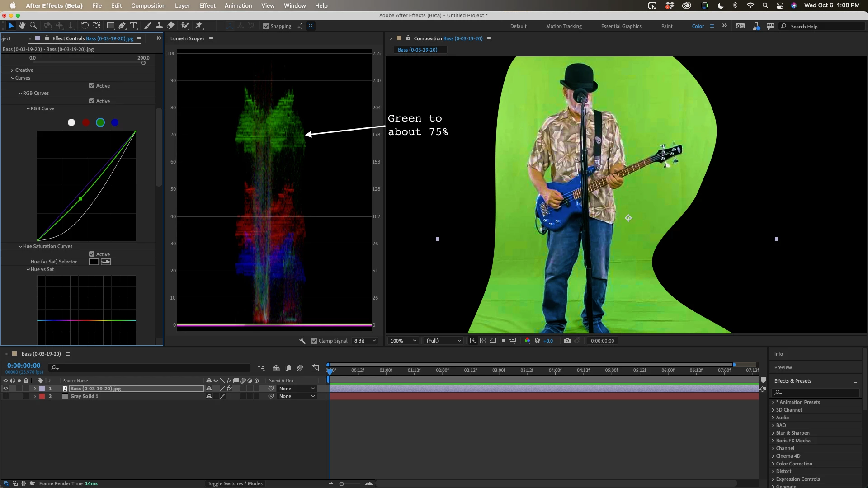Click the Lumetri Scopes wrench settings icon

pyautogui.click(x=302, y=341)
